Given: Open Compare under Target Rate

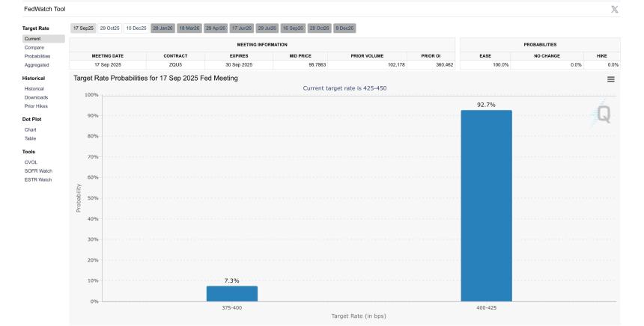Looking at the screenshot, I should point(33,47).
